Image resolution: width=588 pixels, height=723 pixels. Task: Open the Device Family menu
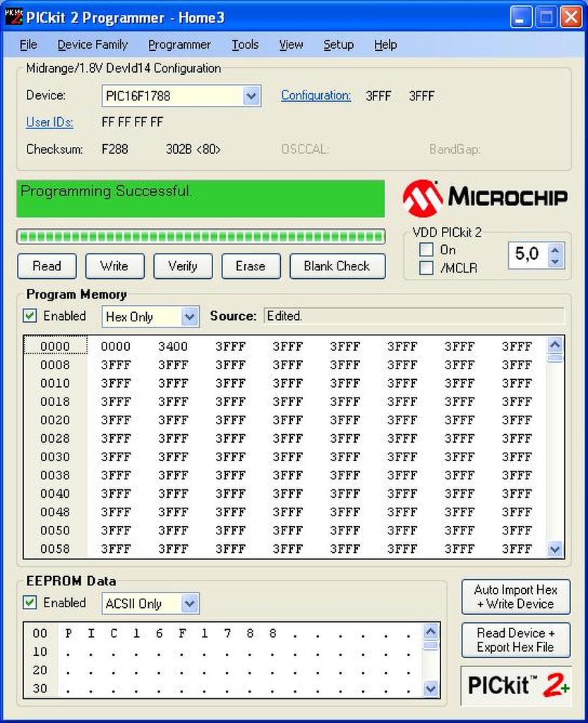[x=92, y=44]
